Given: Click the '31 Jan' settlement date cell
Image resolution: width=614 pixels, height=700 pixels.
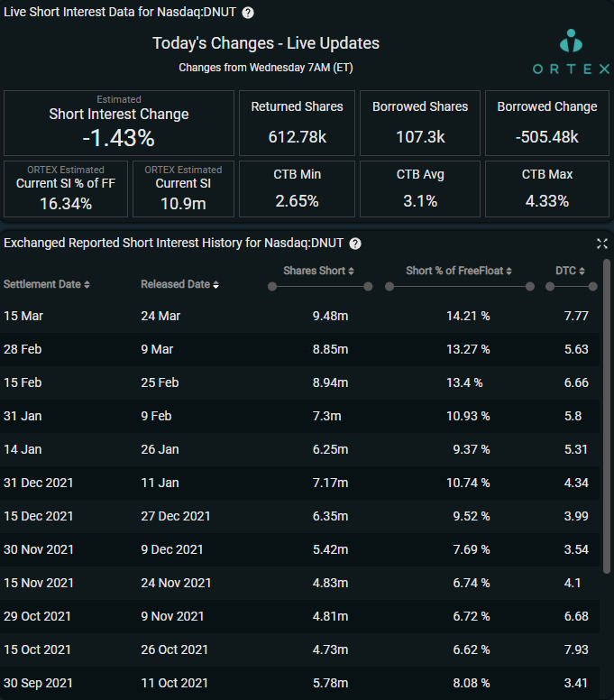Looking at the screenshot, I should [x=23, y=416].
